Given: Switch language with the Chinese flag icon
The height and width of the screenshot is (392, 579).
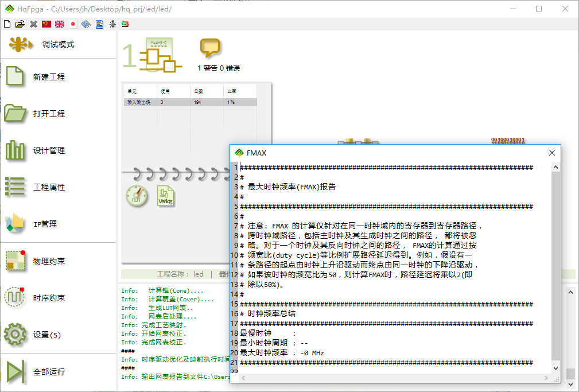Looking at the screenshot, I should point(46,24).
